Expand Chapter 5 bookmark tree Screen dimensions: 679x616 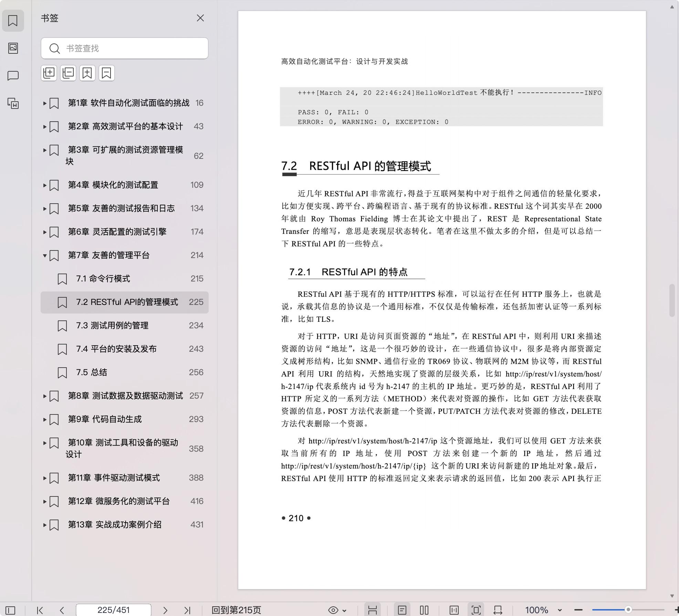(x=44, y=208)
